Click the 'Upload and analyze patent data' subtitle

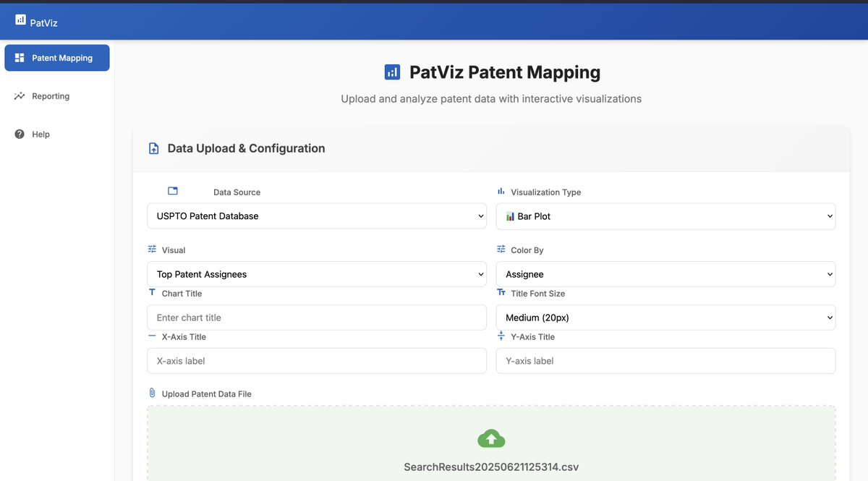pos(491,99)
